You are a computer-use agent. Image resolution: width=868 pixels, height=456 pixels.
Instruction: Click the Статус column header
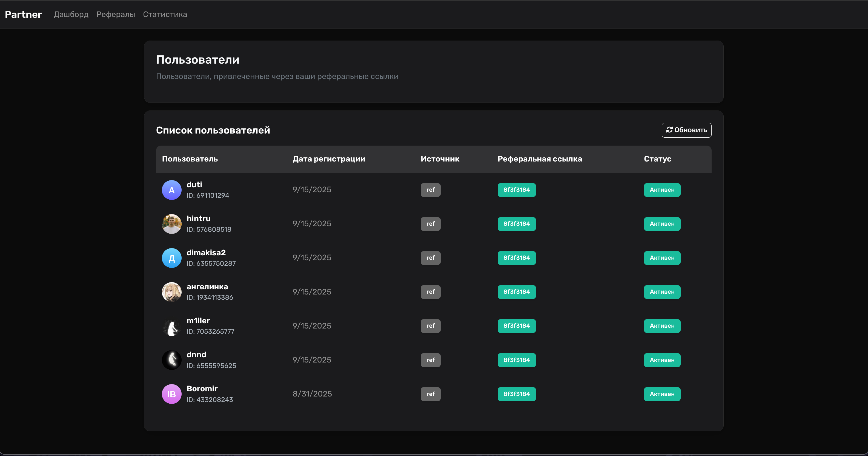coord(657,159)
